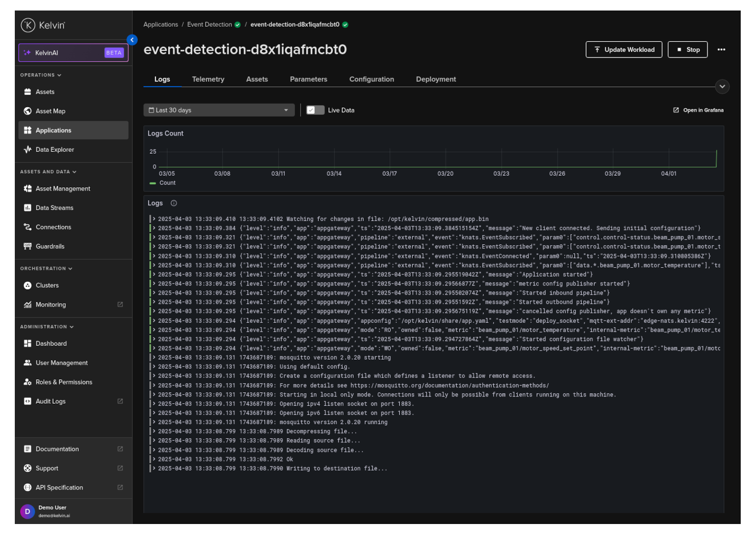756x535 pixels.
Task: Open the Configuration tab
Action: pos(371,79)
